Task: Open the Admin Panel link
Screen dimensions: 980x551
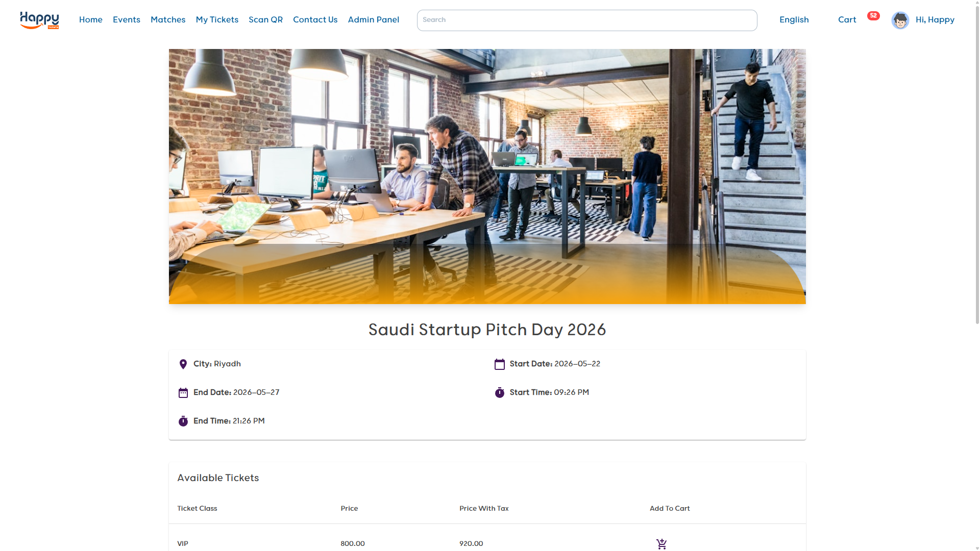Action: tap(374, 20)
